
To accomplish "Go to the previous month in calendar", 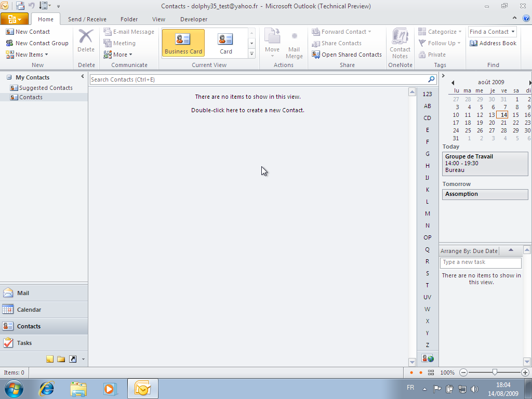I will (x=453, y=83).
